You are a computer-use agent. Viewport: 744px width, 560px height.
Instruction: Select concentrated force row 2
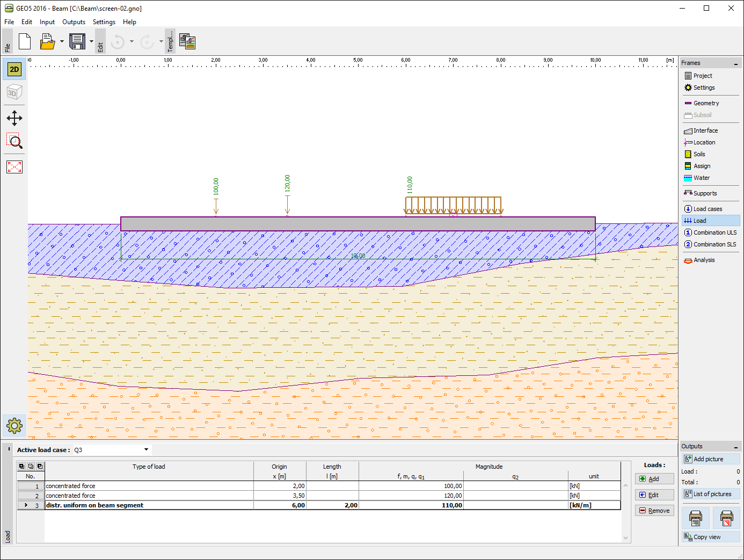pos(319,496)
